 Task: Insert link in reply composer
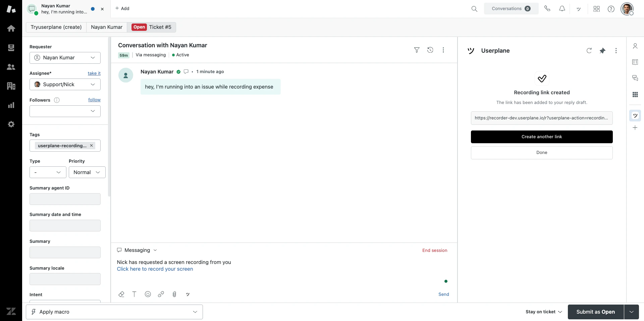point(161,294)
